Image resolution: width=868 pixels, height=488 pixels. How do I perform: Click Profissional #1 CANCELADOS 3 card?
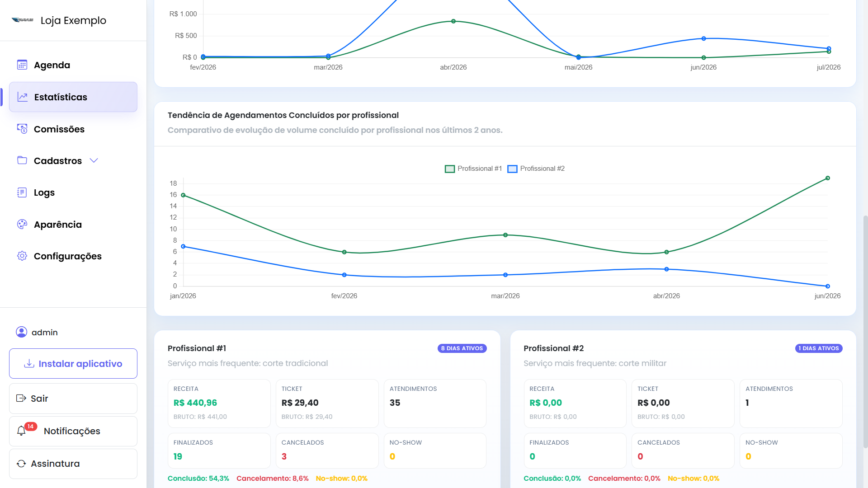[x=327, y=450]
